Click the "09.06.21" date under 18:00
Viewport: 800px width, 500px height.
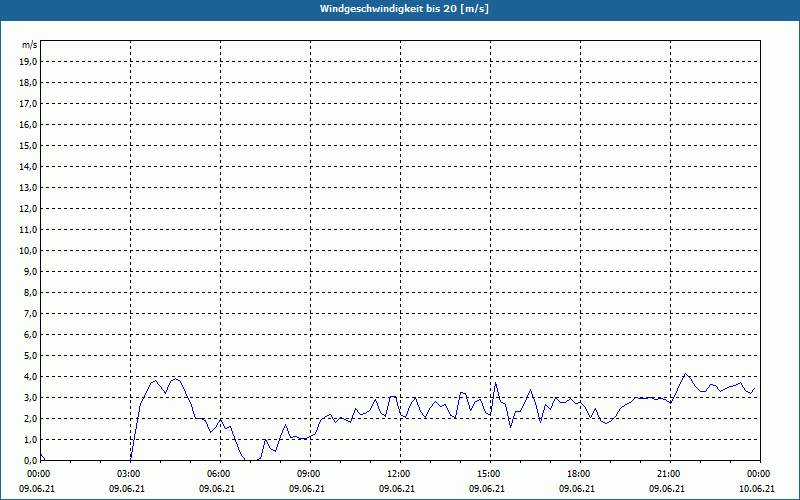pos(577,489)
